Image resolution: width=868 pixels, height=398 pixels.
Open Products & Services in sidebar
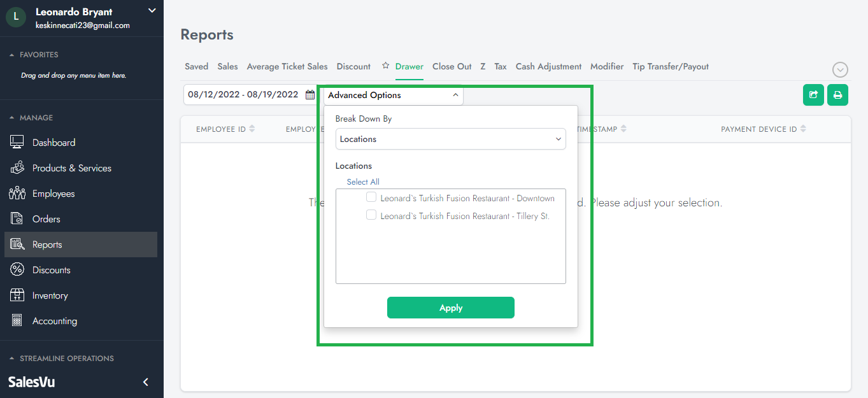click(71, 168)
